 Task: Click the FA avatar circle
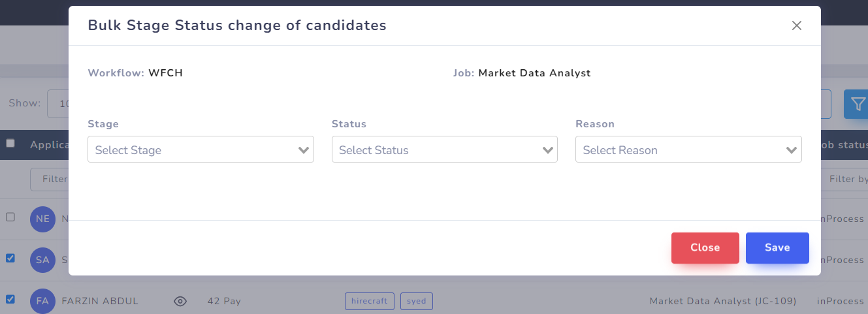(x=42, y=301)
